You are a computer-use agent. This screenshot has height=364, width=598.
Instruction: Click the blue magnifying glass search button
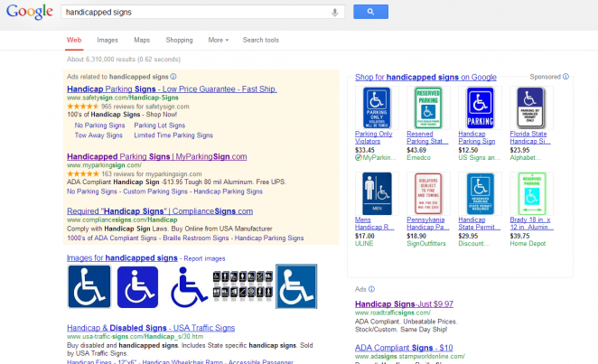pyautogui.click(x=370, y=12)
